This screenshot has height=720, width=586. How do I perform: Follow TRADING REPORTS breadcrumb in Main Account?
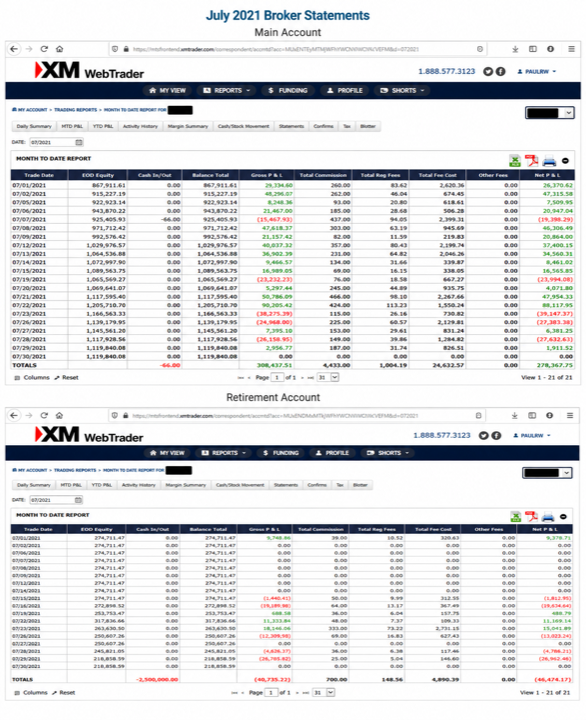[76, 110]
